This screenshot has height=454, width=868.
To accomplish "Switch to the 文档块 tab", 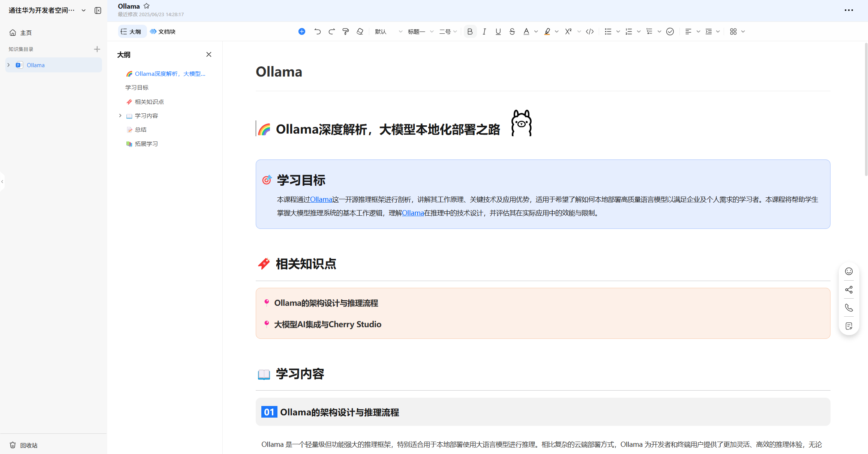I will tap(163, 32).
